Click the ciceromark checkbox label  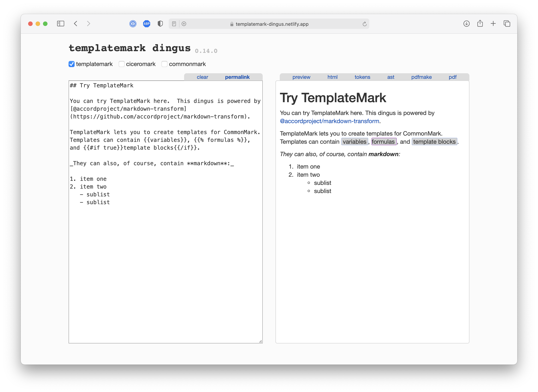coord(141,64)
